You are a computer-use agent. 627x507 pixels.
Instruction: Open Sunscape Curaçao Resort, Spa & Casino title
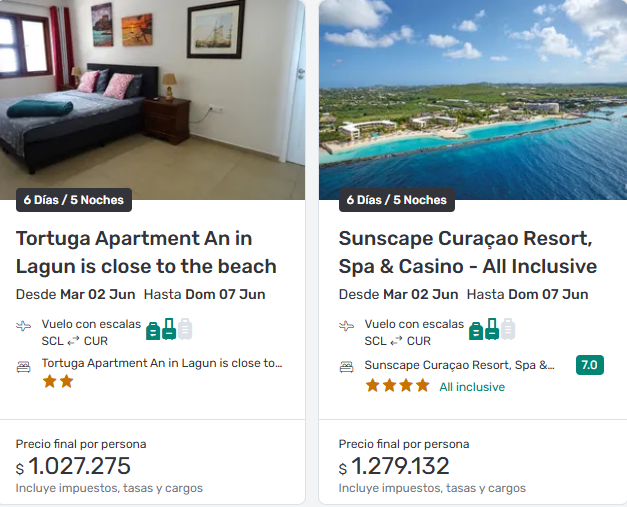tap(467, 252)
